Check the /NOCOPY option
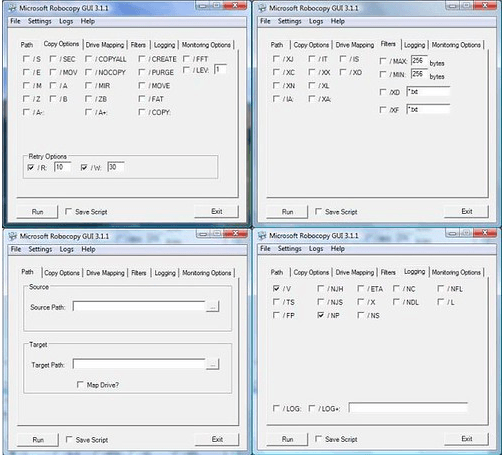This screenshot has width=502, height=456. [x=88, y=72]
